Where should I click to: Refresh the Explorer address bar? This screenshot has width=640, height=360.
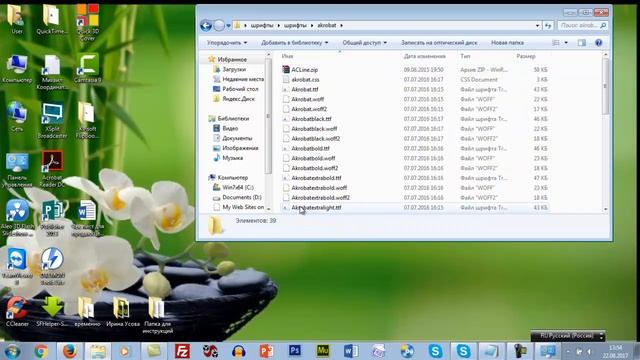548,25
